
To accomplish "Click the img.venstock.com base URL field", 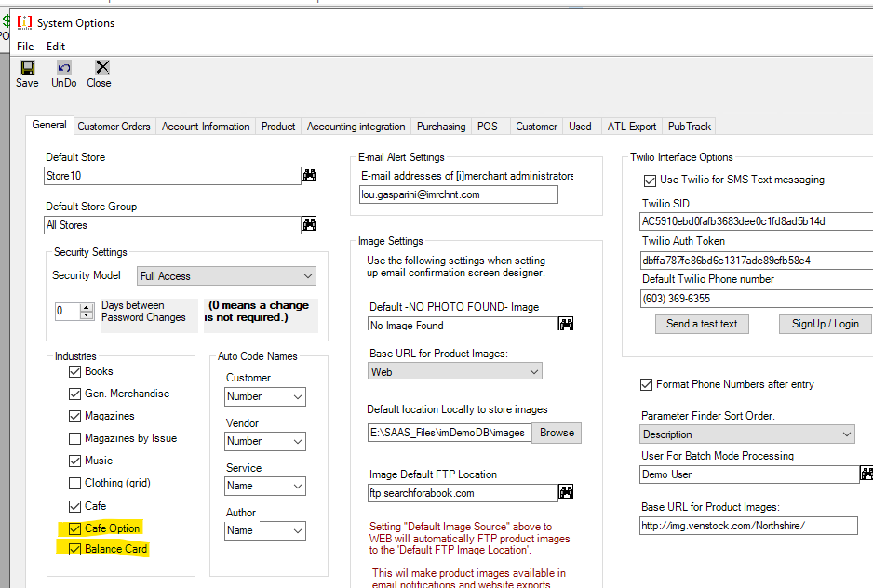I will (748, 526).
